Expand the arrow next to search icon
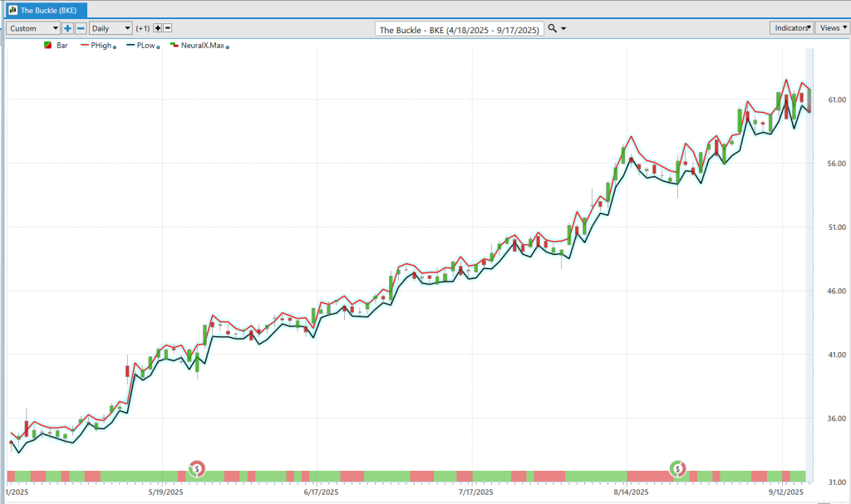 point(563,29)
